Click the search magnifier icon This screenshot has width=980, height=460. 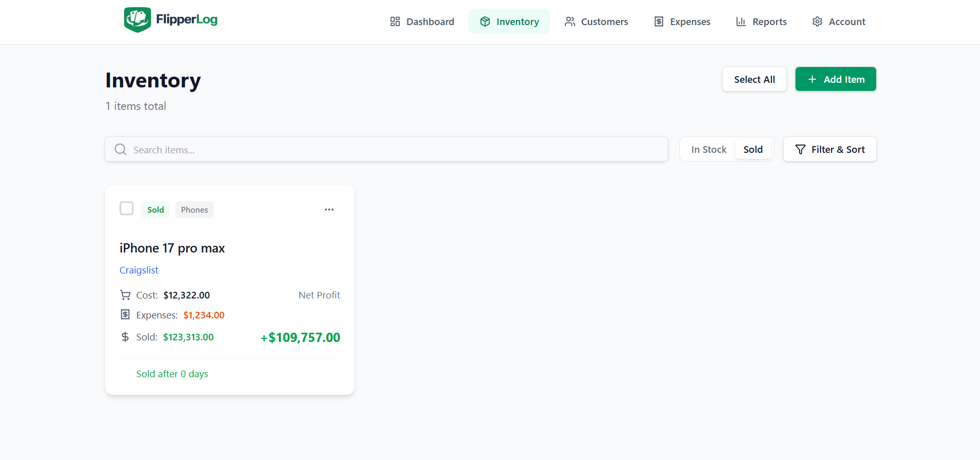(x=121, y=149)
